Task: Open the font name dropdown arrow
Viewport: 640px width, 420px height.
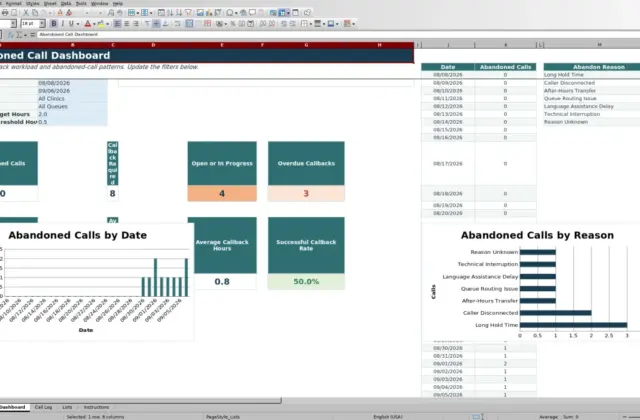Action: click(x=13, y=24)
